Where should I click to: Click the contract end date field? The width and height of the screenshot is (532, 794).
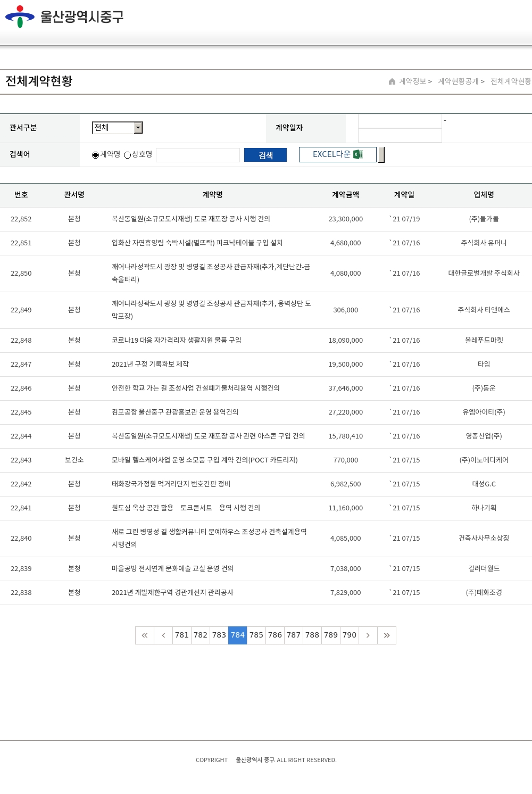point(400,136)
